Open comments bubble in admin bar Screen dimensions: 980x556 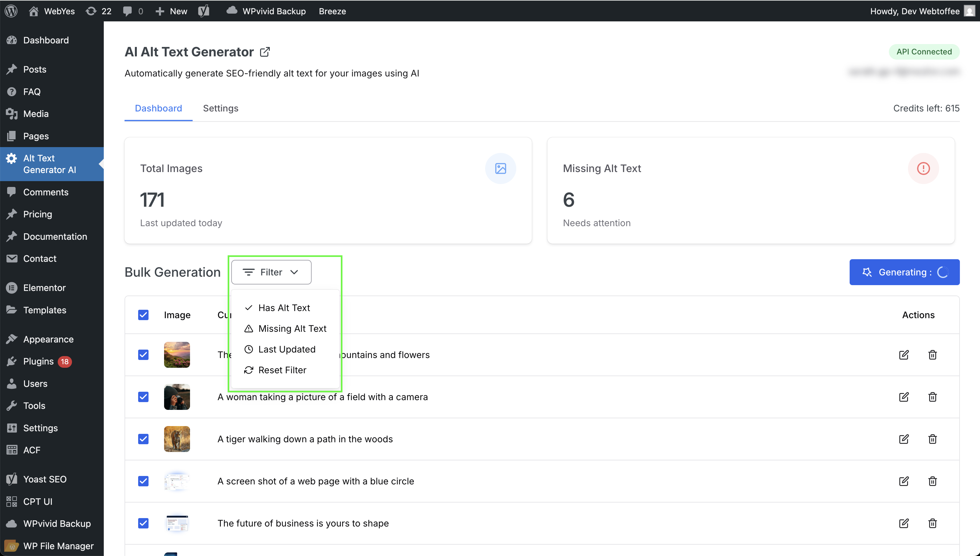(x=133, y=11)
